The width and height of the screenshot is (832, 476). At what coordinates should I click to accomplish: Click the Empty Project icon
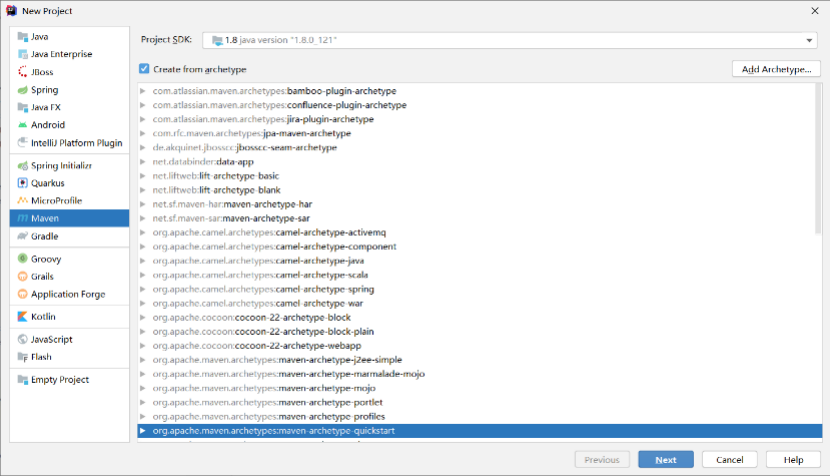22,380
